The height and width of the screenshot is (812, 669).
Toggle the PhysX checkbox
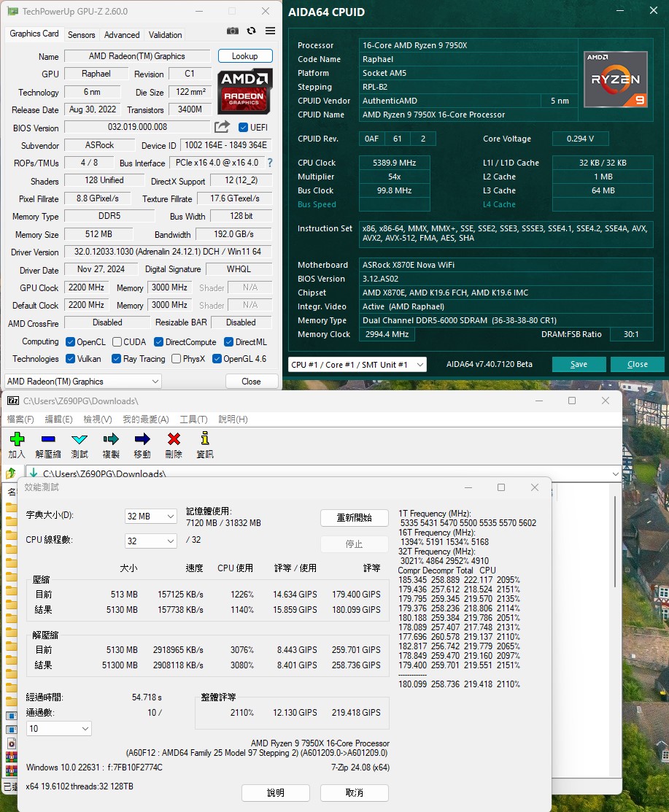tap(176, 359)
